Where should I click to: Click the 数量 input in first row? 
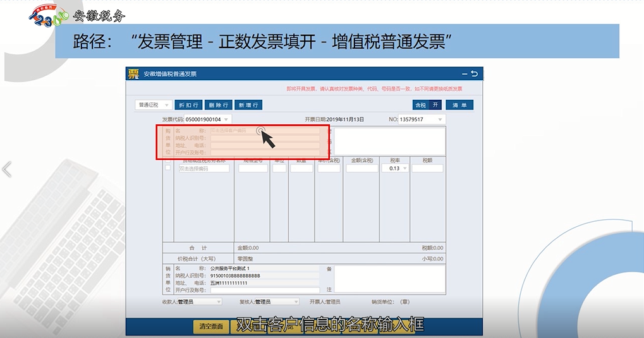click(x=301, y=169)
